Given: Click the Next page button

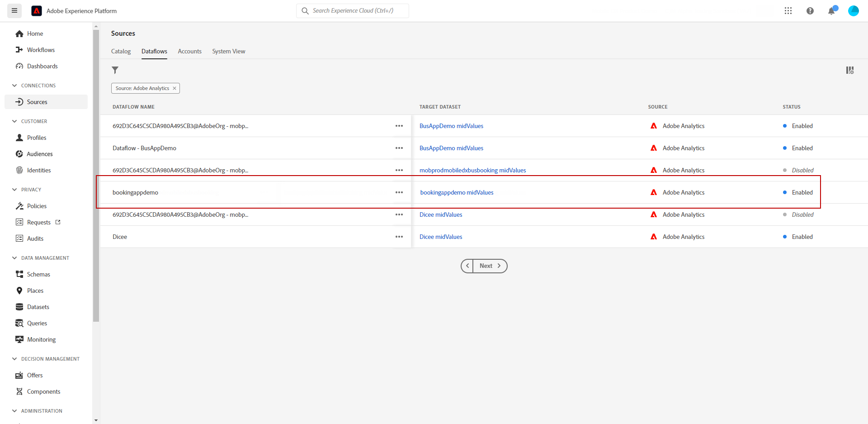Looking at the screenshot, I should [490, 266].
